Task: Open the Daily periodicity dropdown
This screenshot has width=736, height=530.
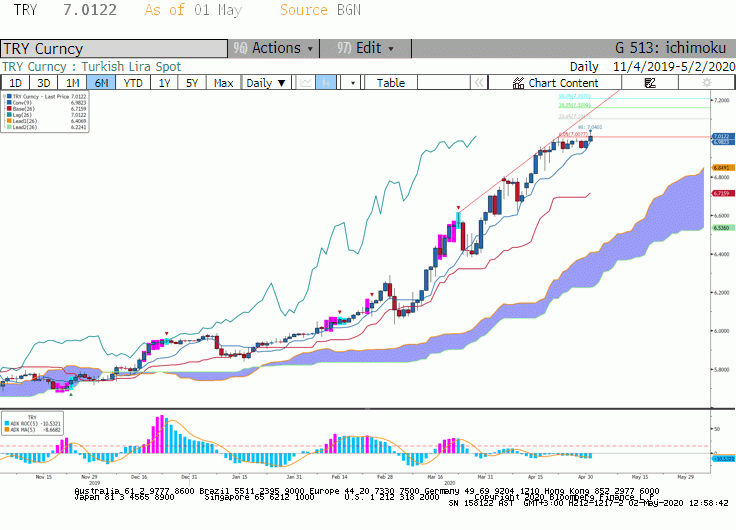Action: point(266,83)
